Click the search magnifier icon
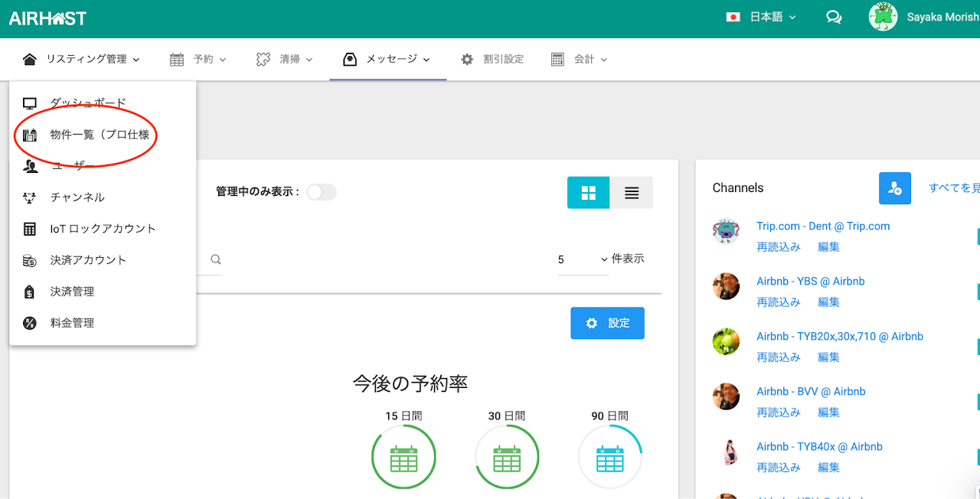 [216, 259]
